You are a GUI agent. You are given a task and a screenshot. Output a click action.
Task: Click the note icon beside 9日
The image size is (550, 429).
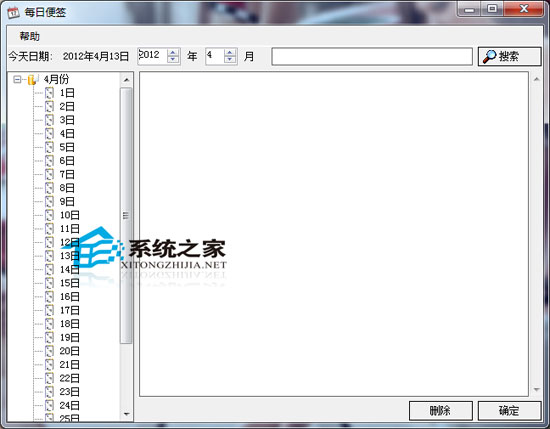click(49, 202)
